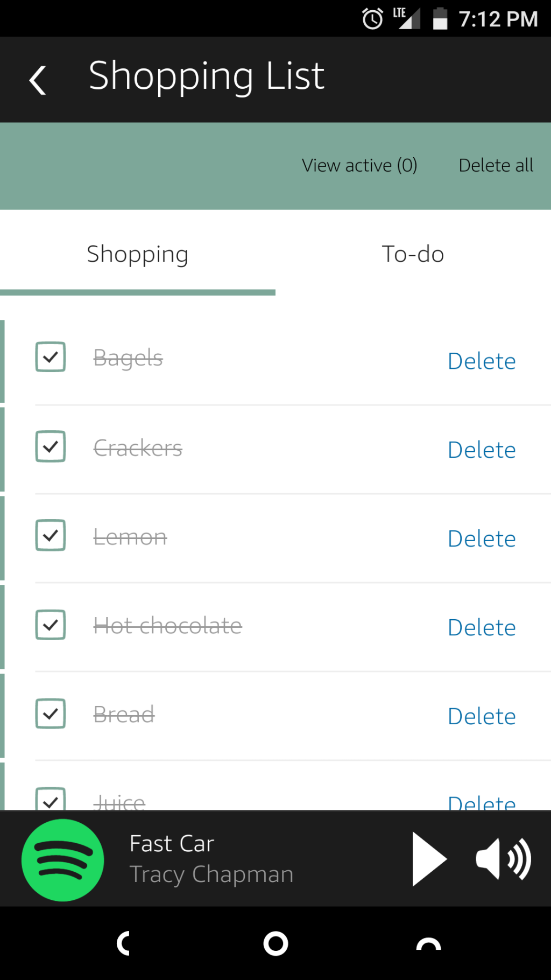
Task: Show active items with View active (0)
Action: click(359, 165)
